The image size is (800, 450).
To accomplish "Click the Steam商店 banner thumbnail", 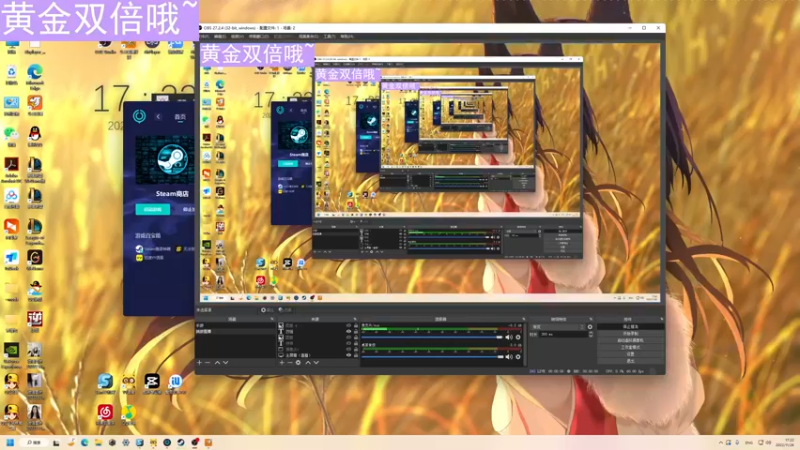I will 165,160.
